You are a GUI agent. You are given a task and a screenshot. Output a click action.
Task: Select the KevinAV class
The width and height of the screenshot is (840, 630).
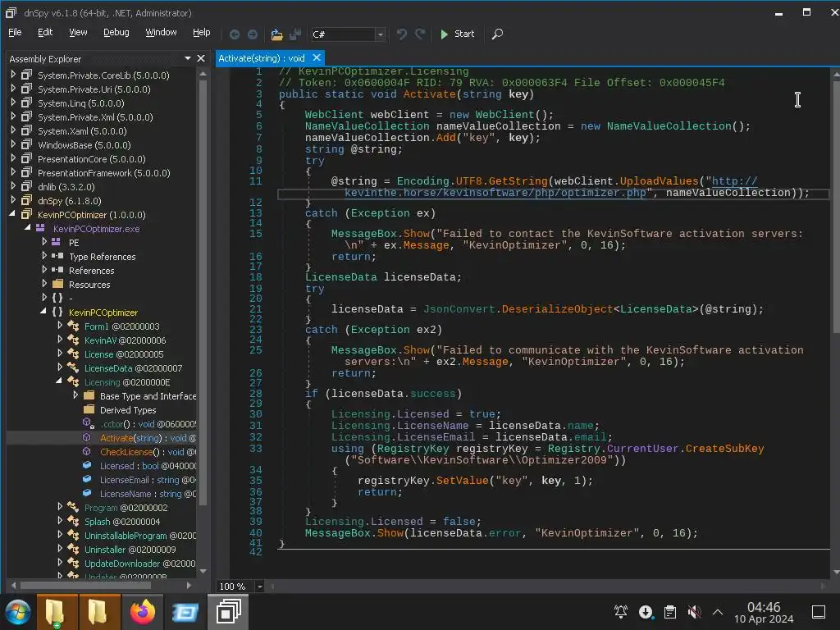125,340
